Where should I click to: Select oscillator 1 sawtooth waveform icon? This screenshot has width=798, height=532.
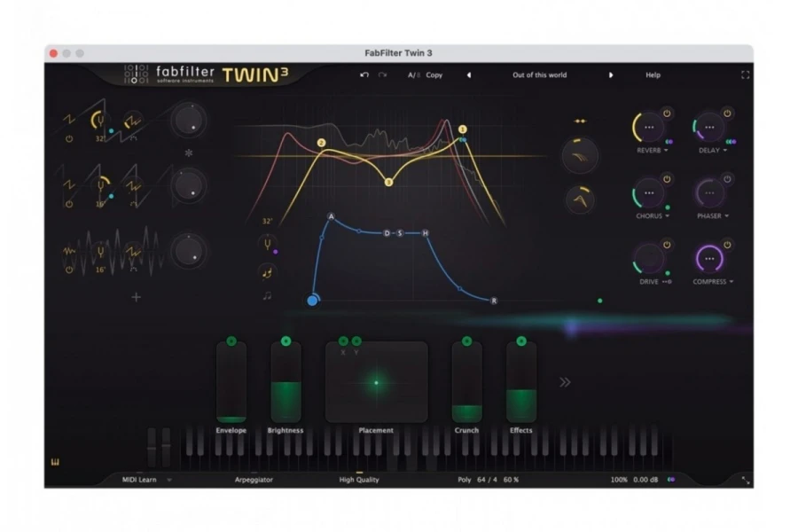coord(68,120)
